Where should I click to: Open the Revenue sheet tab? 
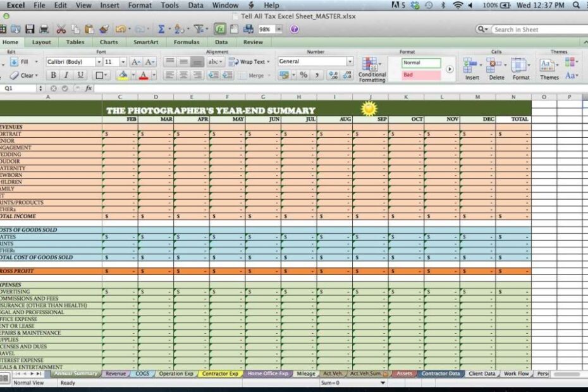coord(116,374)
